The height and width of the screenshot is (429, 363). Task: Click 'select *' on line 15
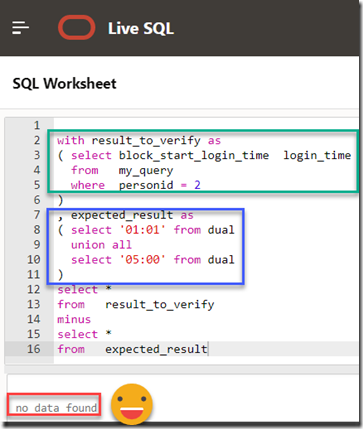[x=84, y=334]
